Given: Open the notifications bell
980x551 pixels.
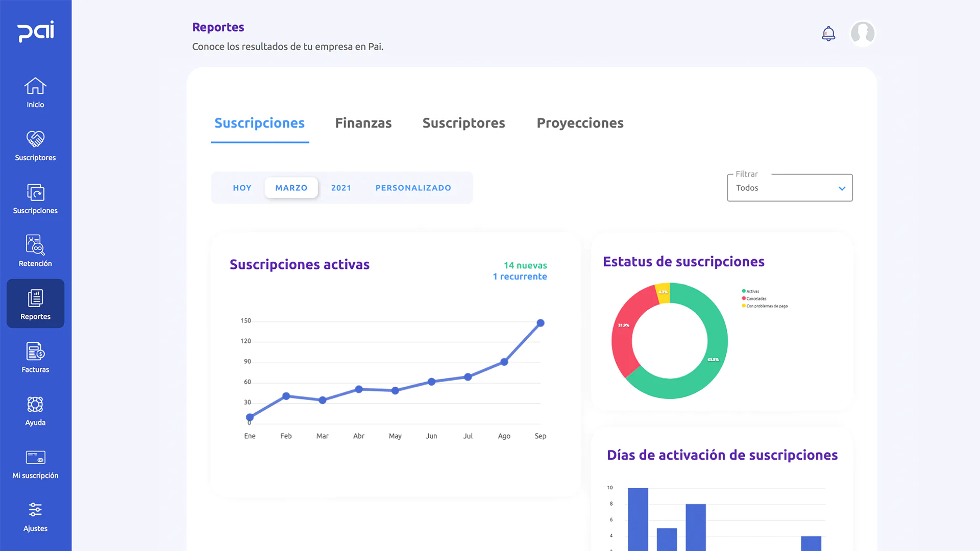Looking at the screenshot, I should point(828,33).
